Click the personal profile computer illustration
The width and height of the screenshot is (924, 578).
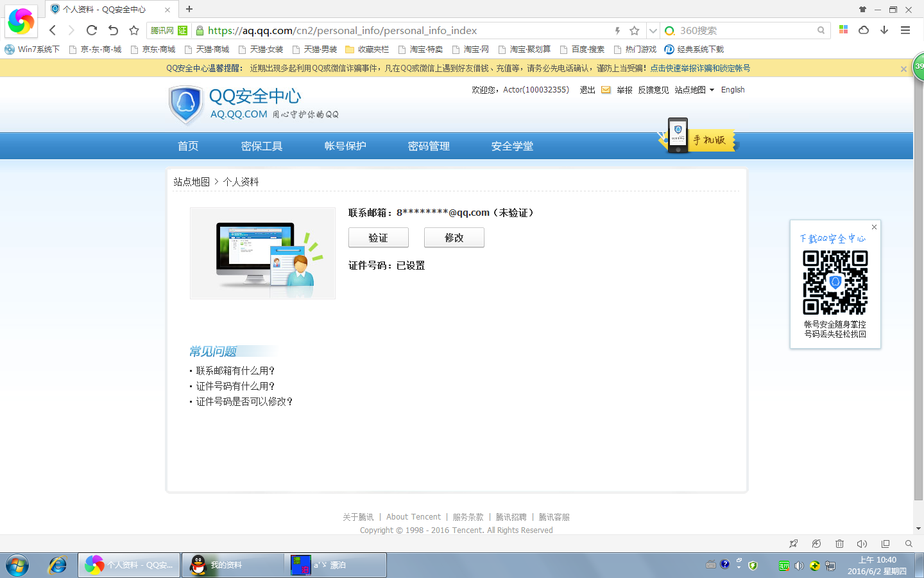(262, 253)
